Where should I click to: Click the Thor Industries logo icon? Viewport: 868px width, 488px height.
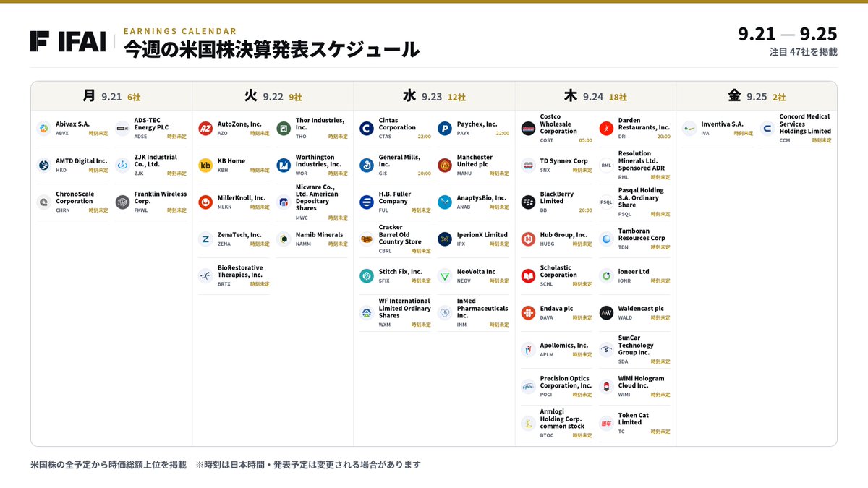pos(284,128)
